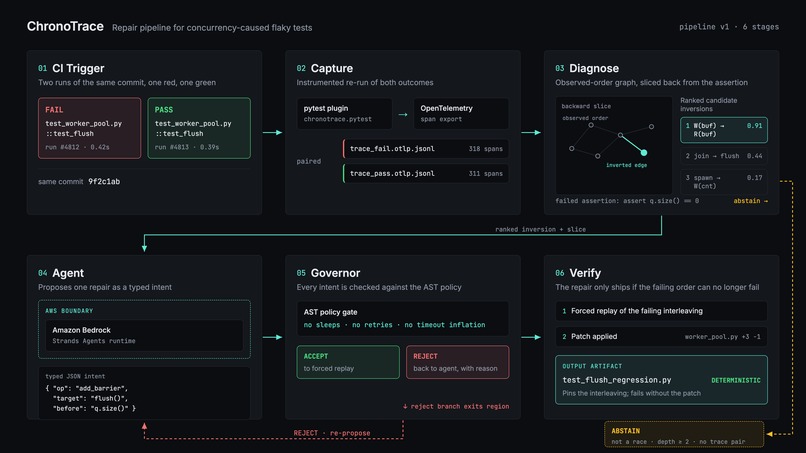Select the Governor stage heading

[335, 273]
